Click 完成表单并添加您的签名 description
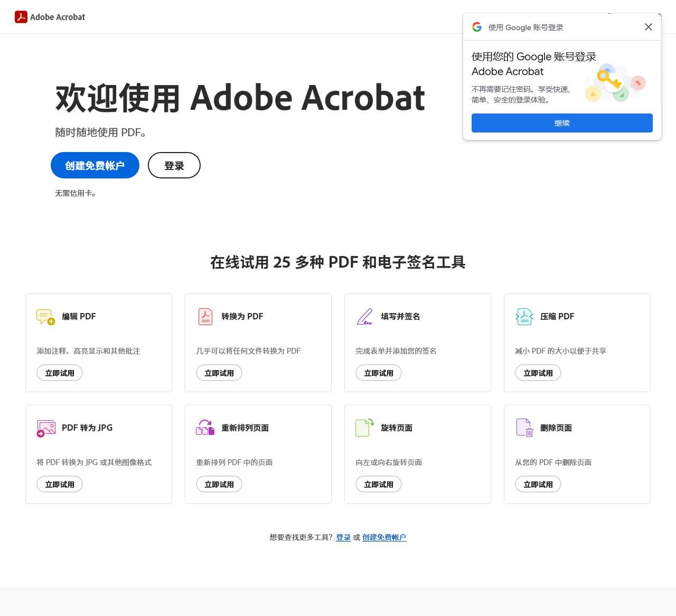Image resolution: width=676 pixels, height=616 pixels. pos(396,351)
